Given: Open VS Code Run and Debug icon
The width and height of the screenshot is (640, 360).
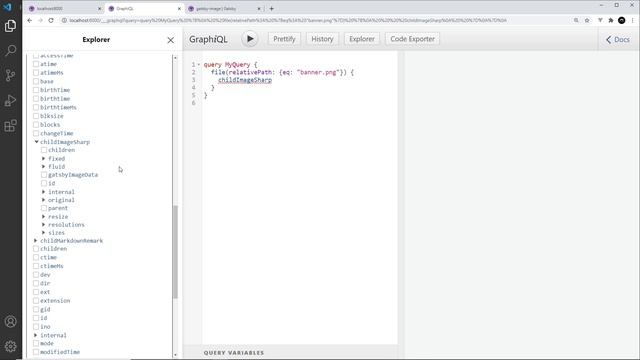Looking at the screenshot, I should (11, 100).
